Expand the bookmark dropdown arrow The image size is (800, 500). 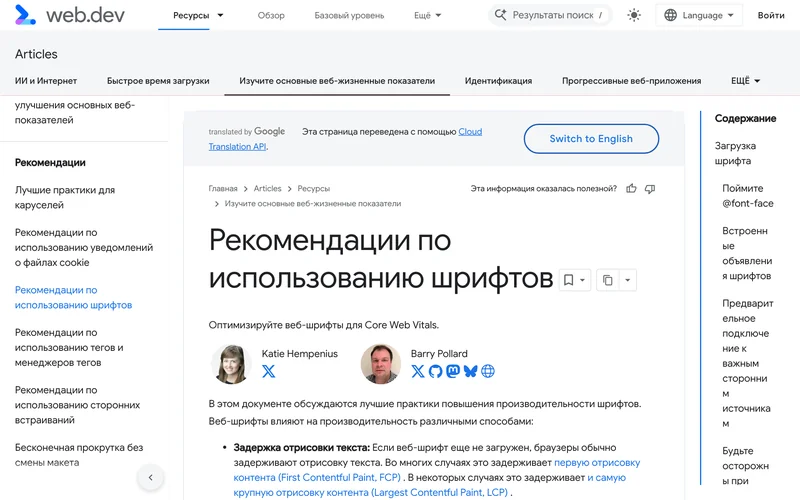[x=582, y=280]
